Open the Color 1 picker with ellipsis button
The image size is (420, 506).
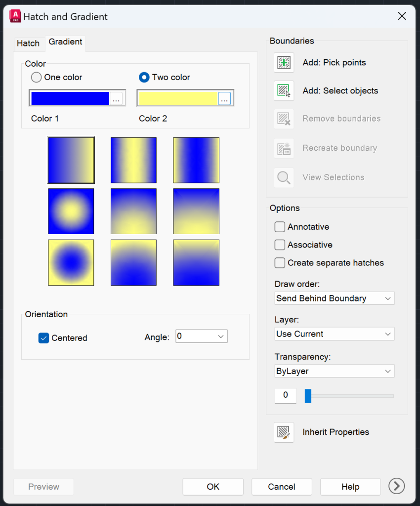(x=117, y=98)
